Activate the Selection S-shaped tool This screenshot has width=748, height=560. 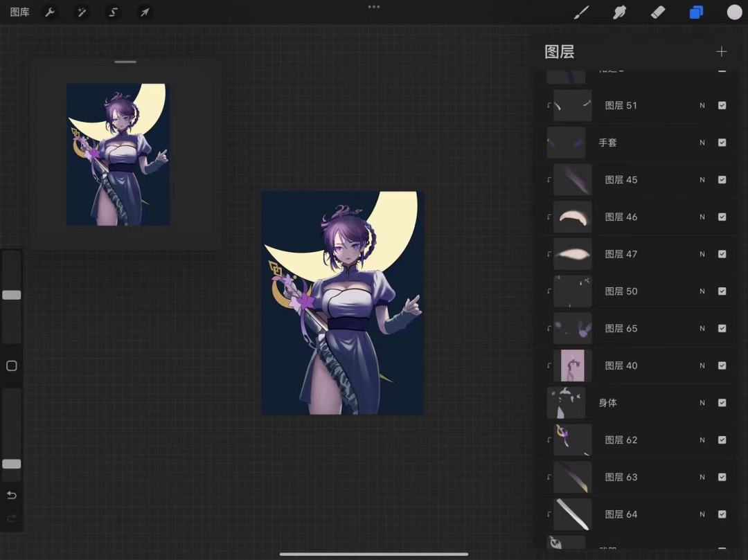point(114,12)
